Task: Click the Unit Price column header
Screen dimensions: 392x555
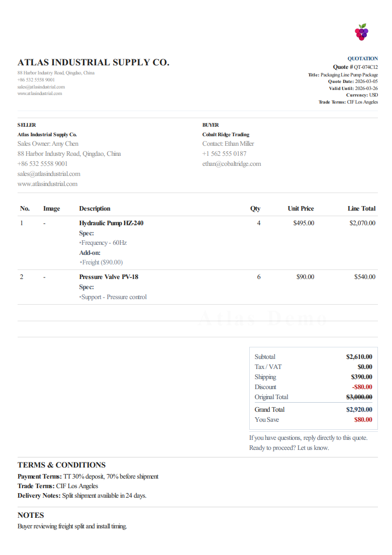Action: click(x=301, y=209)
